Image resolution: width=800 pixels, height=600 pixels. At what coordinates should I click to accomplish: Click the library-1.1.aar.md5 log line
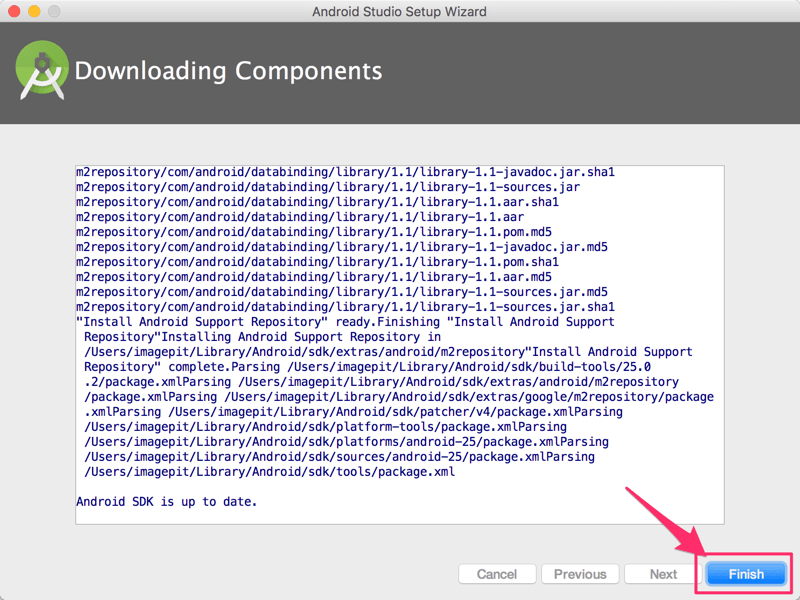(314, 277)
